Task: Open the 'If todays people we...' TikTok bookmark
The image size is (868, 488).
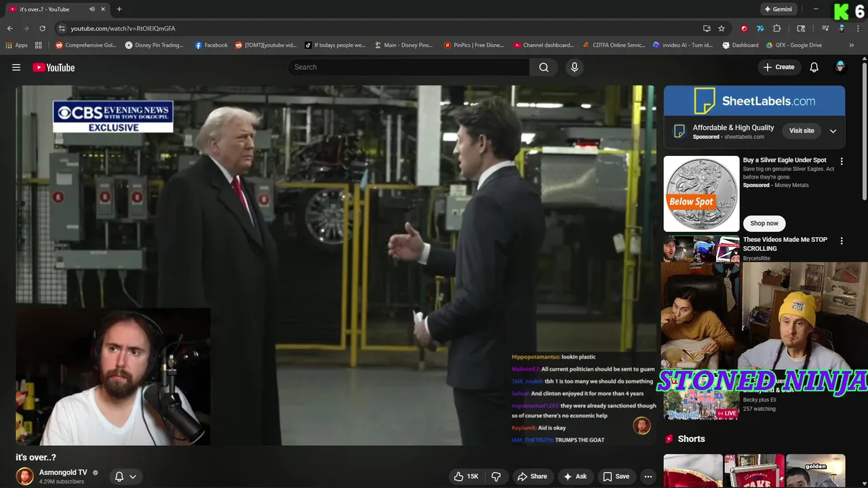Action: [x=335, y=45]
